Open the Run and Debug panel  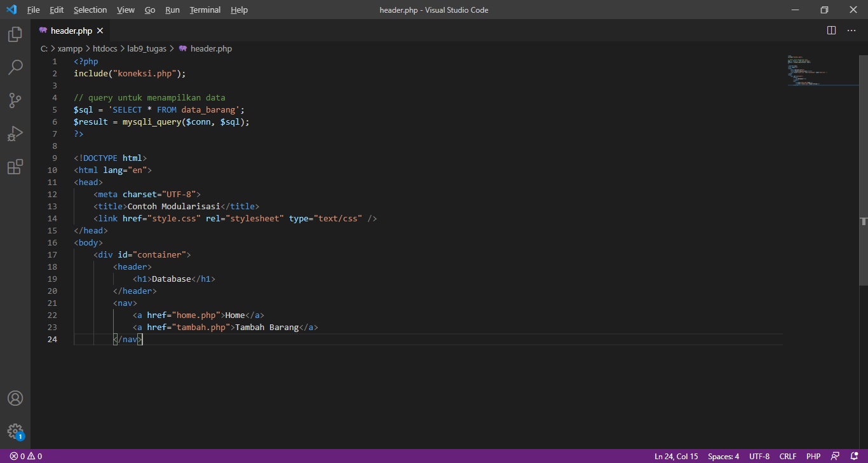pos(15,133)
